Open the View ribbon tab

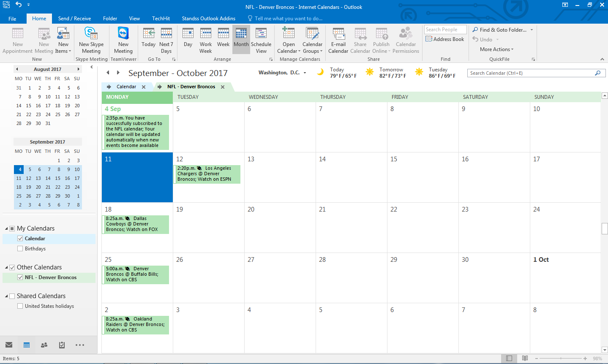134,19
